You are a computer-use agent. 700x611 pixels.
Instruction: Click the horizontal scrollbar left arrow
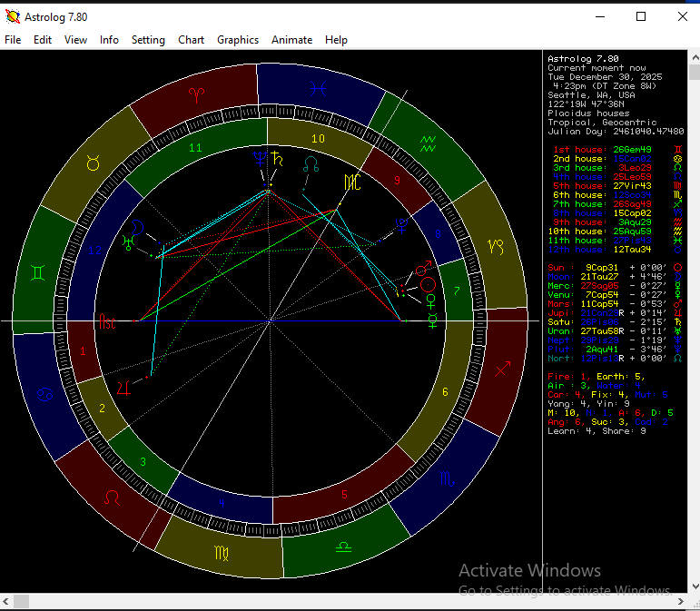[x=7, y=602]
